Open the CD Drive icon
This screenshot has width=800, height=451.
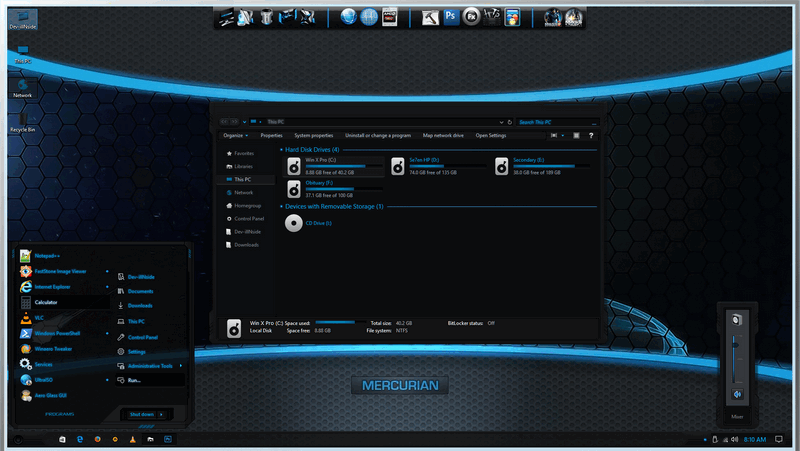point(293,224)
